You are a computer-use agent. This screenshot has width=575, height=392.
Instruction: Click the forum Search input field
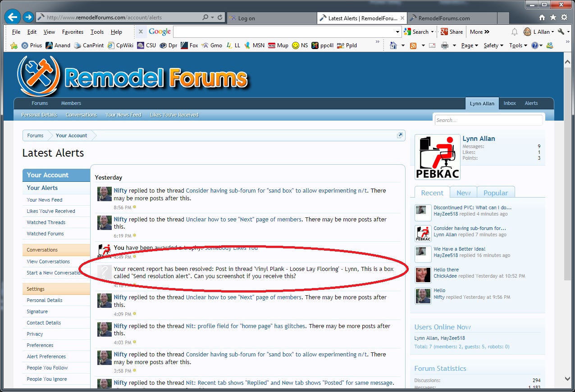click(489, 120)
